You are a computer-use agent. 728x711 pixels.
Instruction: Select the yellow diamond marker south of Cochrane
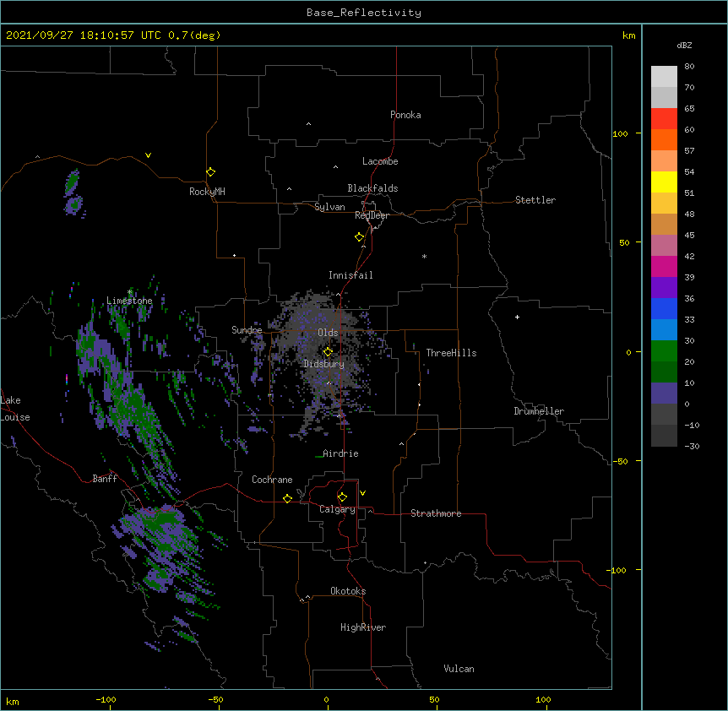[287, 498]
